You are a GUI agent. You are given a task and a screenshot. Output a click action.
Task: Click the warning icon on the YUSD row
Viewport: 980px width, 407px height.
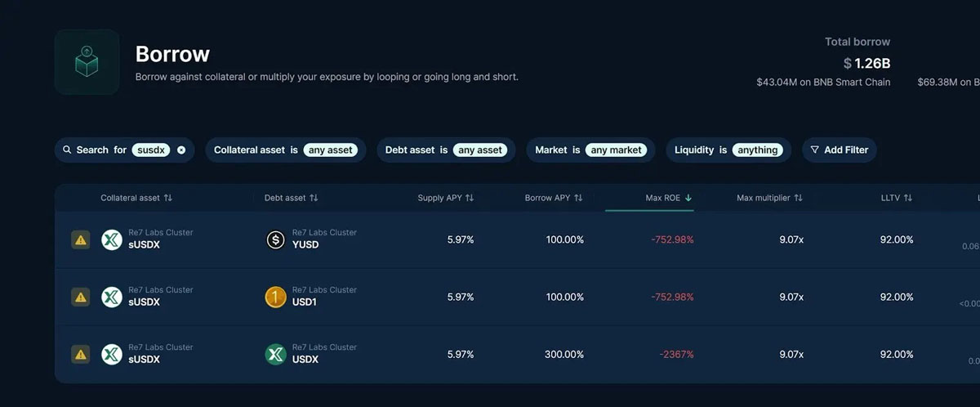tap(81, 240)
